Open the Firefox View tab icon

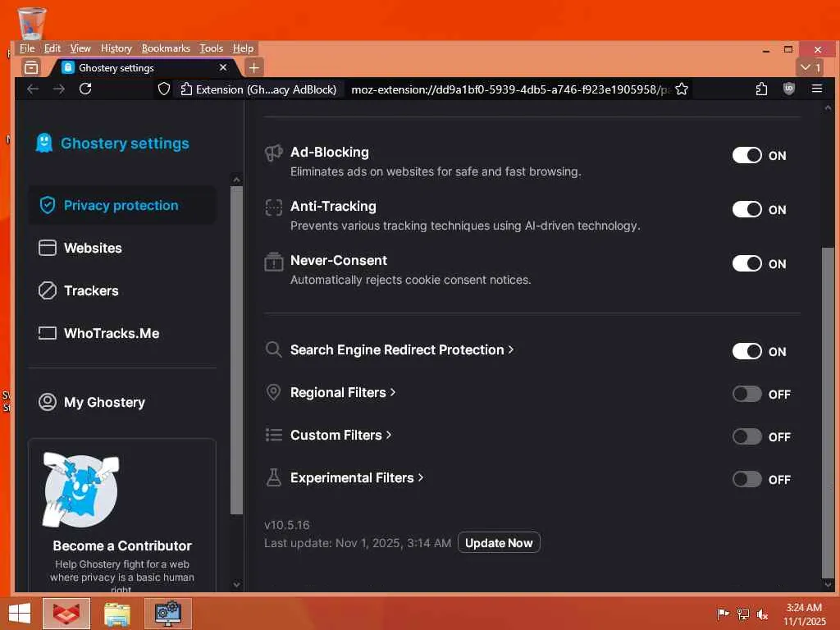31,67
